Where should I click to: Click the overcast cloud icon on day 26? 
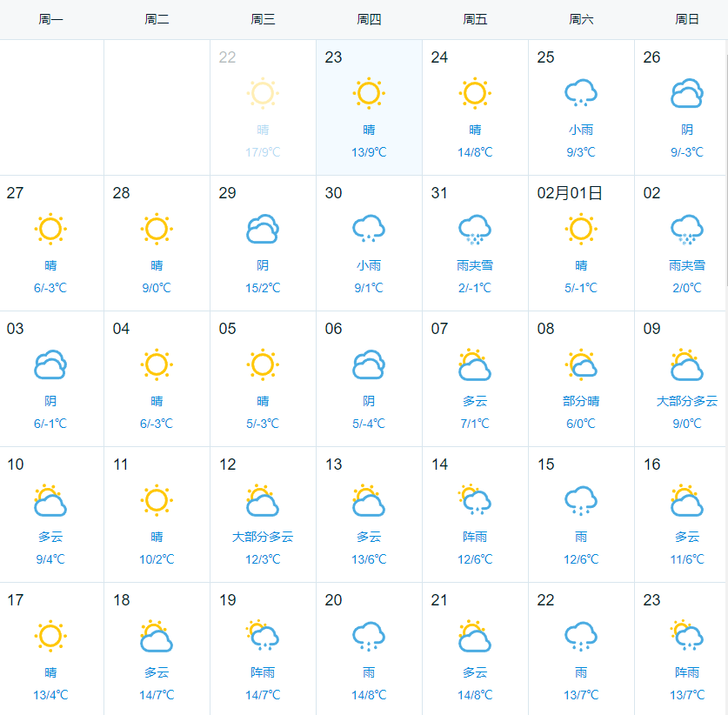pyautogui.click(x=687, y=93)
